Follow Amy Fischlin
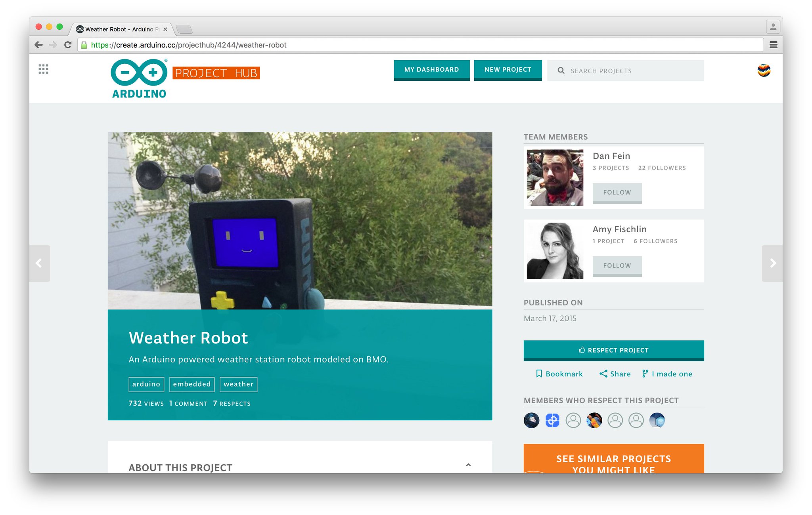Screen dimensions: 812x515 [x=617, y=265]
